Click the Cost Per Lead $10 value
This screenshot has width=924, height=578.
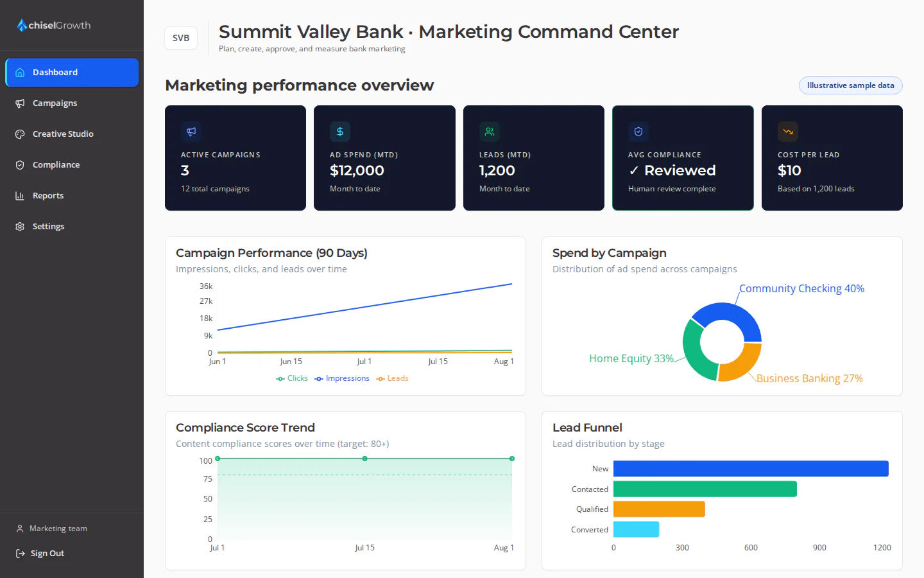789,170
